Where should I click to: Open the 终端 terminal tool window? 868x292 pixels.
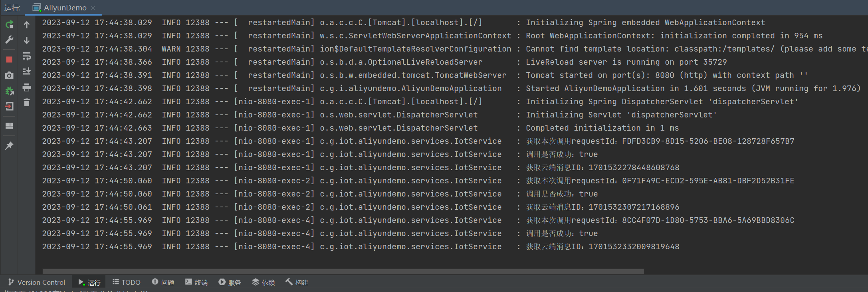(196, 282)
